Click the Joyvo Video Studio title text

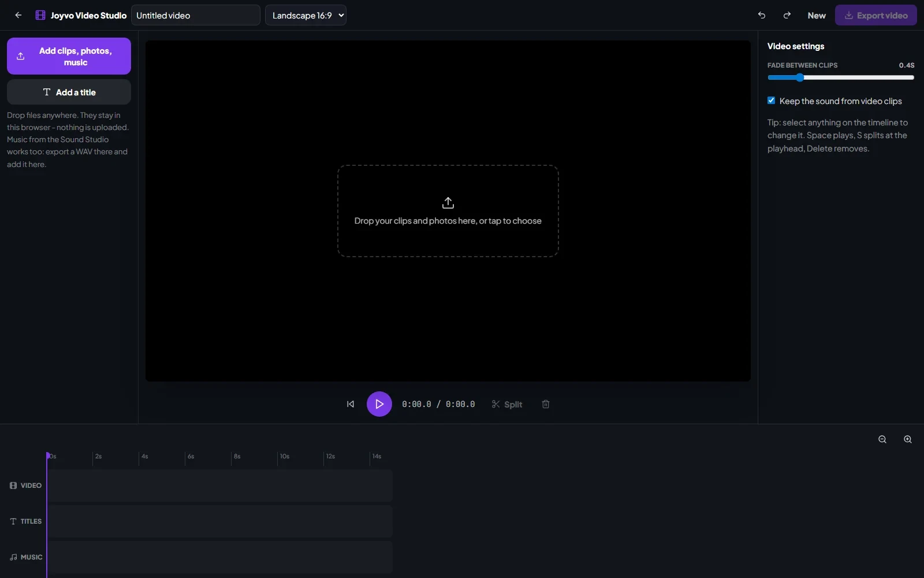pos(88,16)
